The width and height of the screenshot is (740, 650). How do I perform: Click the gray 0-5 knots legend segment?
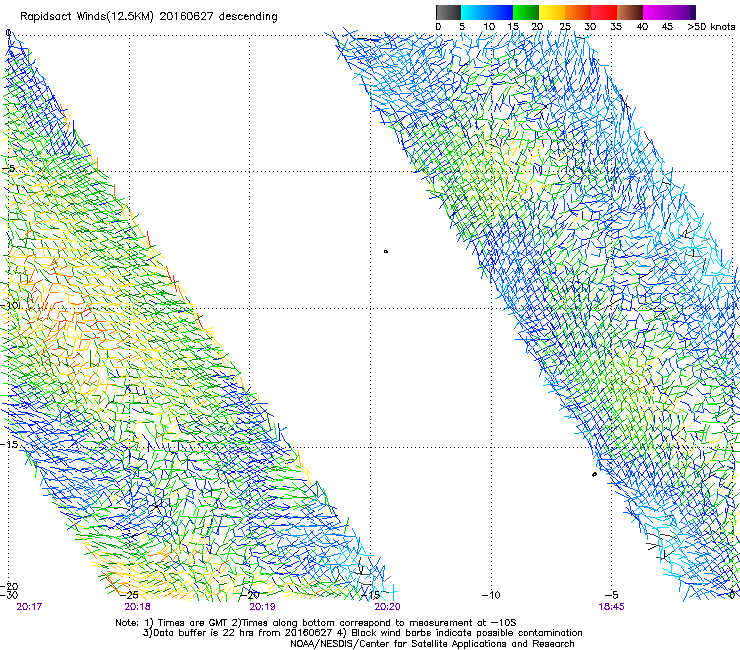[448, 12]
